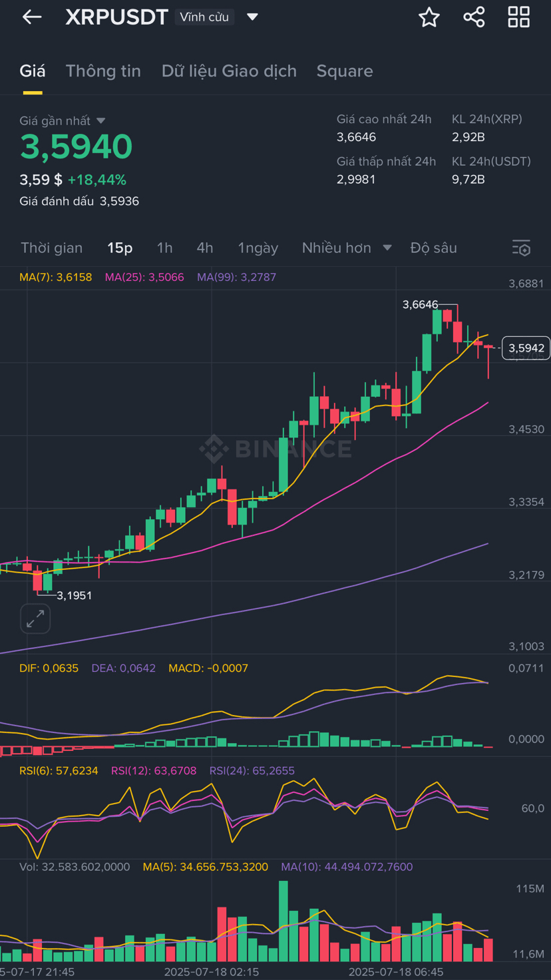Tap the Giá thấp nhất 24h value 2,9981
The image size is (551, 980).
click(356, 179)
